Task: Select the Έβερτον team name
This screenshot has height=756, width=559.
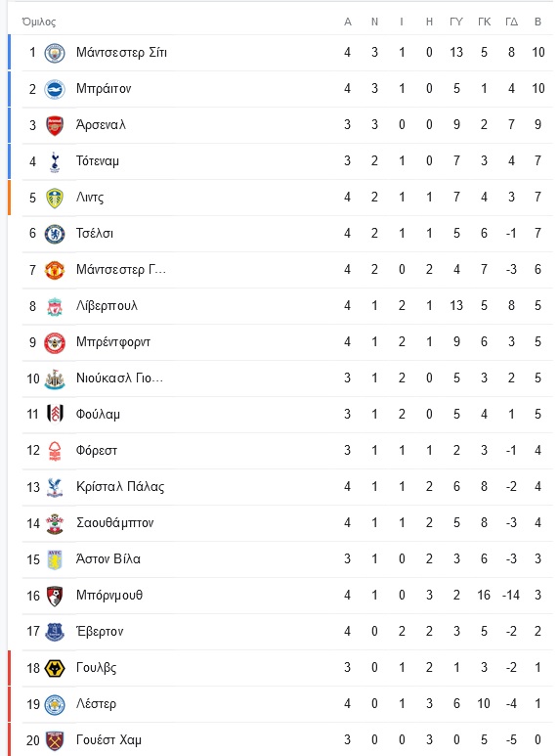Action: pyautogui.click(x=100, y=631)
